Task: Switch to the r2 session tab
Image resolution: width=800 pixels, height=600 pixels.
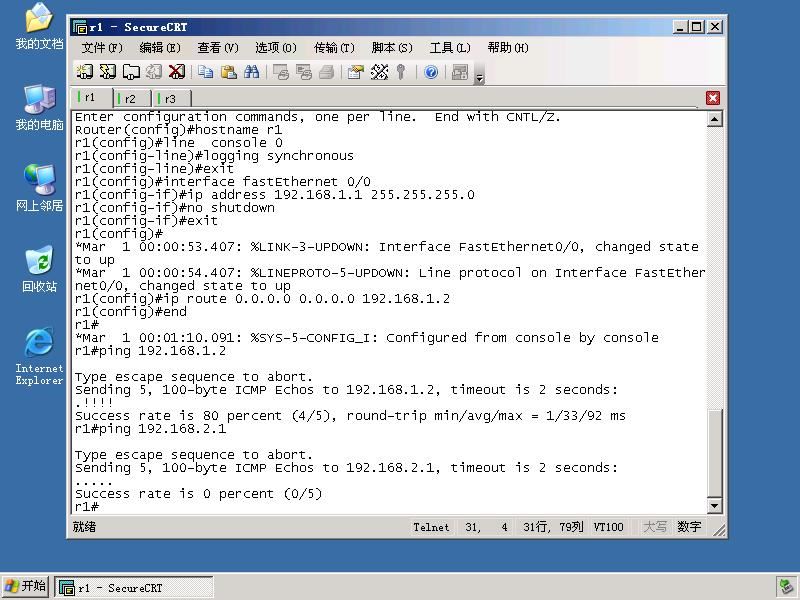Action: [x=132, y=98]
